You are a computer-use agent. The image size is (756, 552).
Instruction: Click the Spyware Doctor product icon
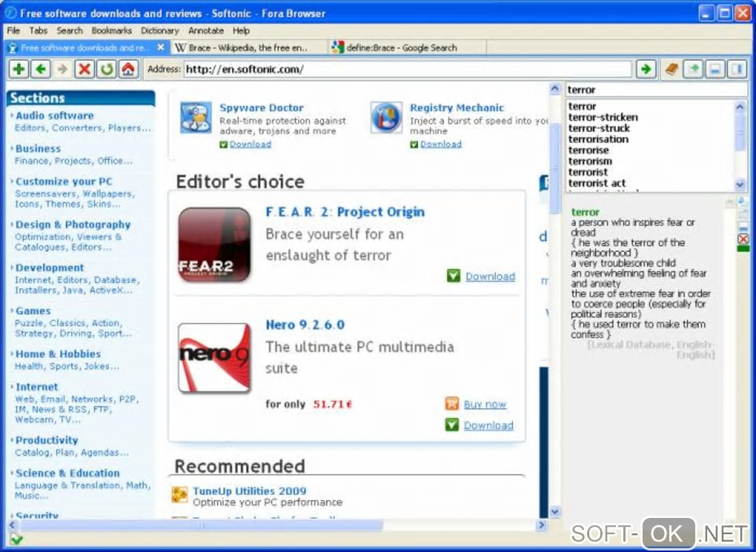coord(196,117)
